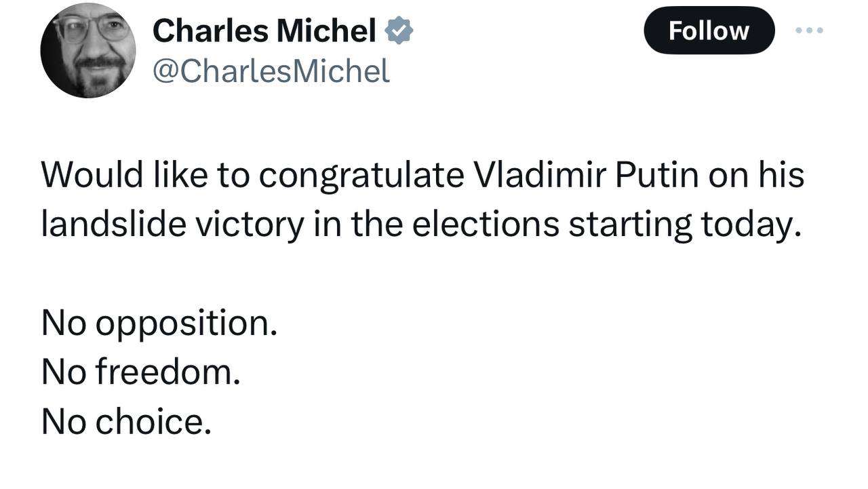Viewport: 868px width, 489px height.
Task: Open the three-dot more options menu
Action: pos(810,31)
